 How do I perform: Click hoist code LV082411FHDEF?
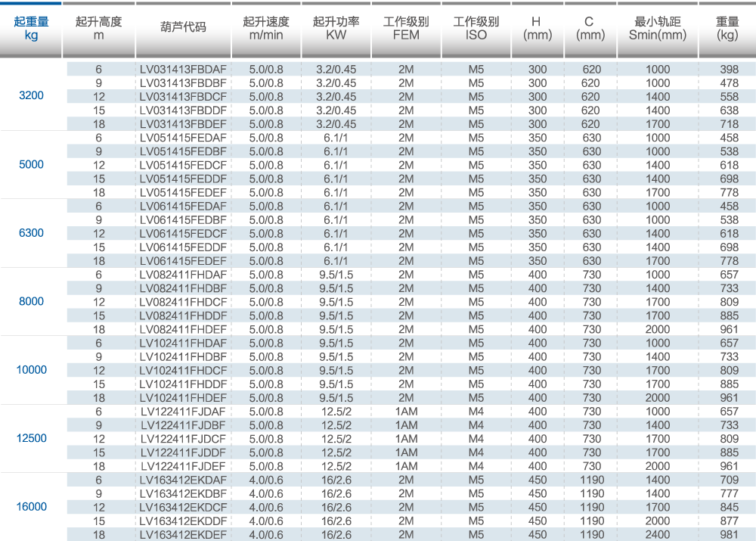pyautogui.click(x=183, y=329)
